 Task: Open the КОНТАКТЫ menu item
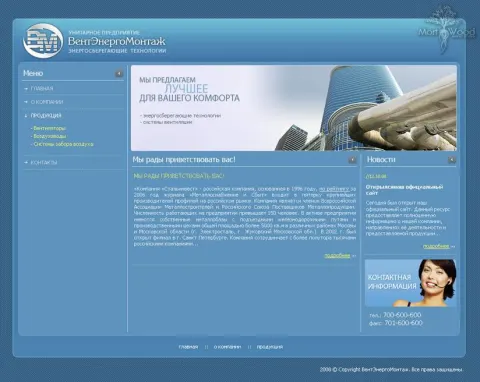click(44, 163)
